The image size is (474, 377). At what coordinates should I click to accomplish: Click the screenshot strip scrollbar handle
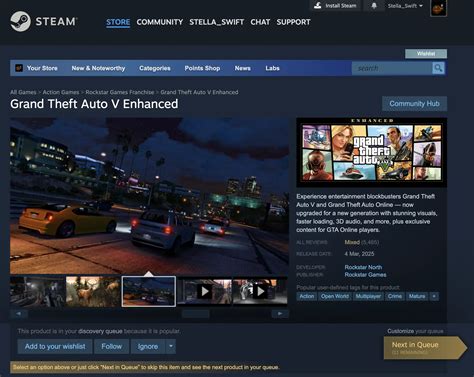point(196,314)
